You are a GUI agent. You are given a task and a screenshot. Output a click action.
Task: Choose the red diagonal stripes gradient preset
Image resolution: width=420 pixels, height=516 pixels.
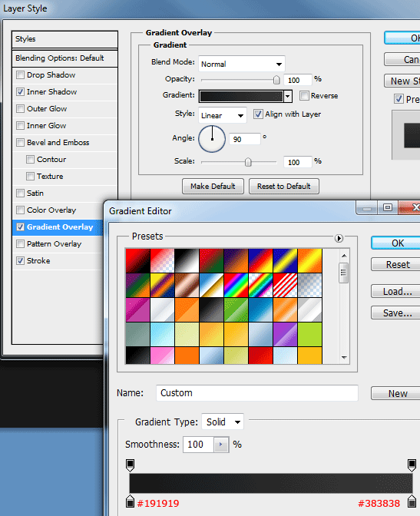(x=285, y=286)
